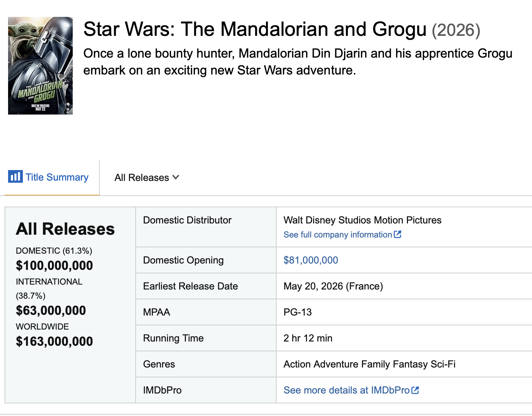Click the Mandalorian and Grogu poster thumbnail
This screenshot has width=532, height=416.
point(40,66)
